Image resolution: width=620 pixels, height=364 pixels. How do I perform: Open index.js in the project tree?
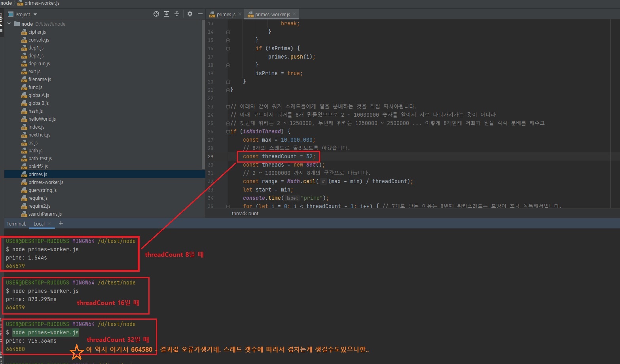36,127
